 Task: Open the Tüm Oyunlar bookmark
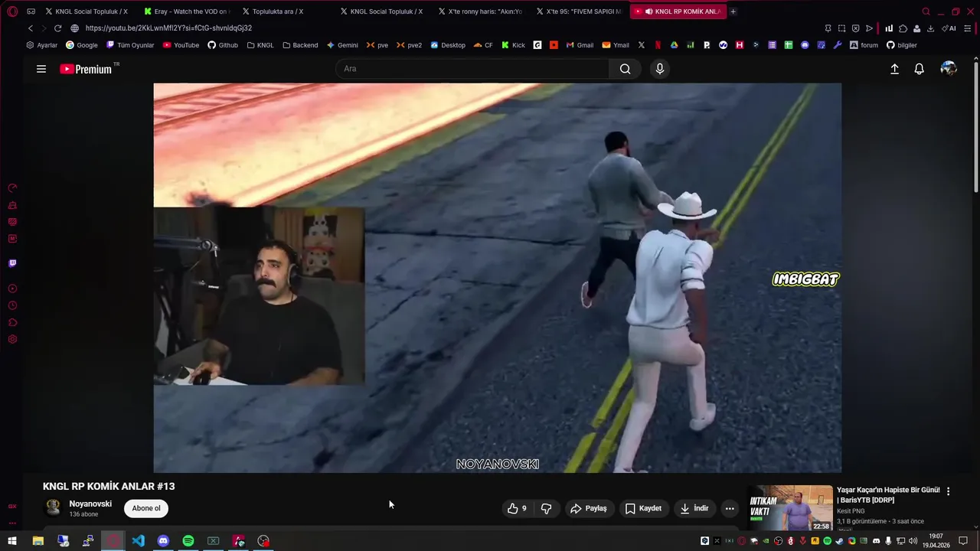[130, 45]
